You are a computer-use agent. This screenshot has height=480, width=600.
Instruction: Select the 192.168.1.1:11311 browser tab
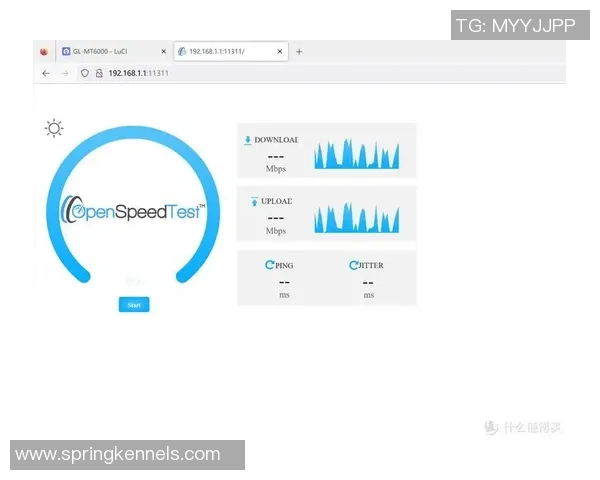225,51
